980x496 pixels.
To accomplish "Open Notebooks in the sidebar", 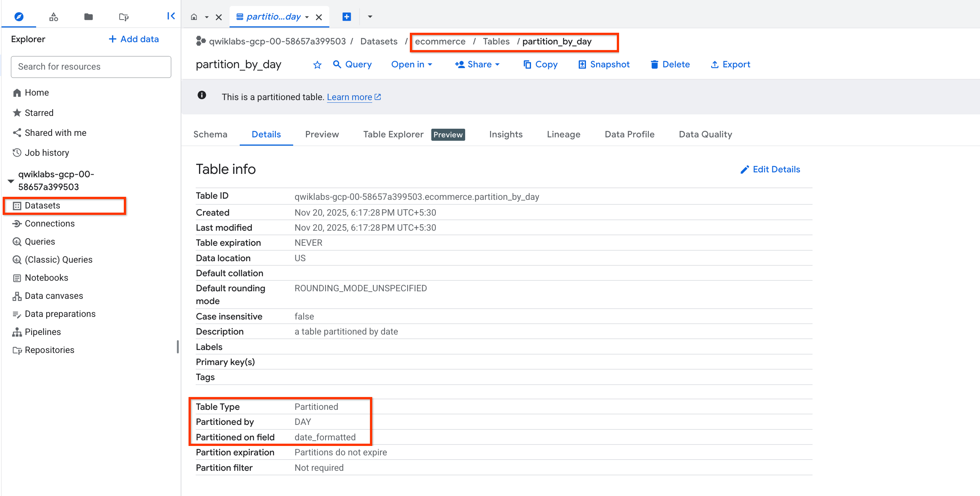I will tap(46, 277).
